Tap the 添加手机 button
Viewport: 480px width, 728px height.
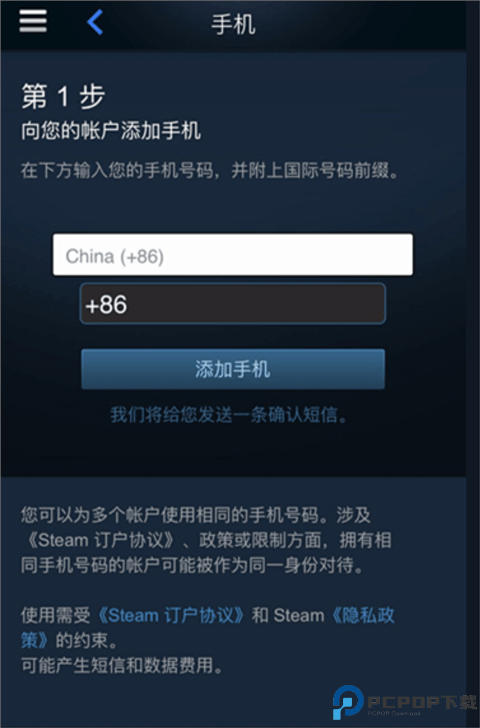click(233, 369)
